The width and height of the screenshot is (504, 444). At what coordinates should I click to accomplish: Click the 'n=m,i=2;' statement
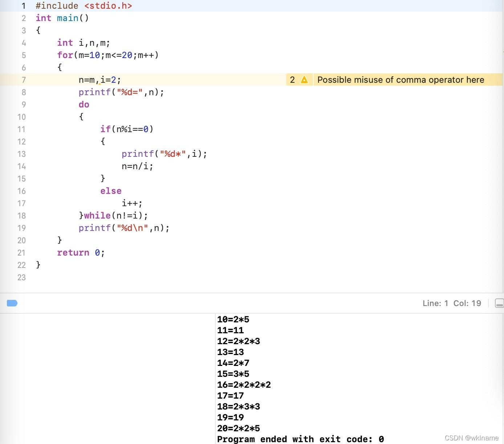pos(100,80)
